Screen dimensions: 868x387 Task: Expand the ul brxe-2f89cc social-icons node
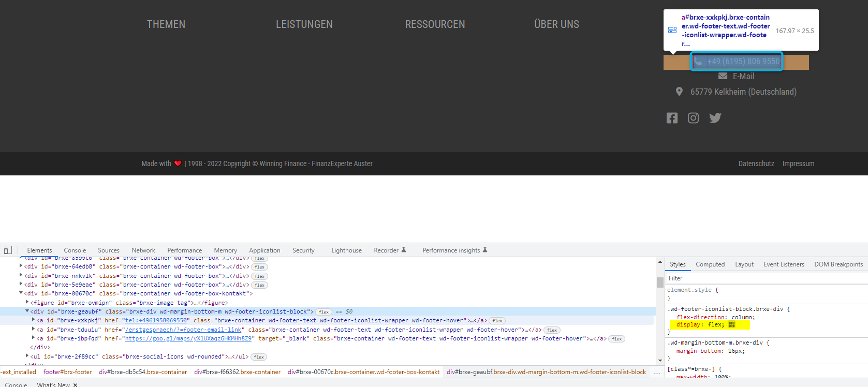[x=27, y=355]
